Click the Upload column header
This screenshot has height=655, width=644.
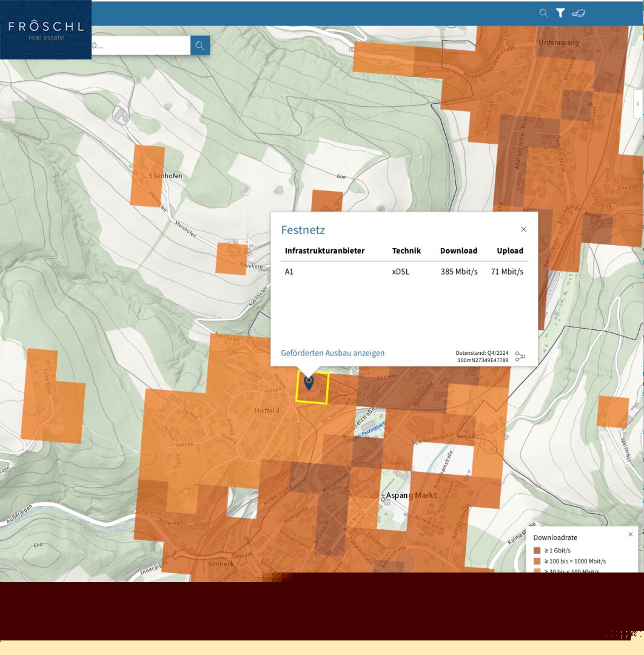(509, 250)
